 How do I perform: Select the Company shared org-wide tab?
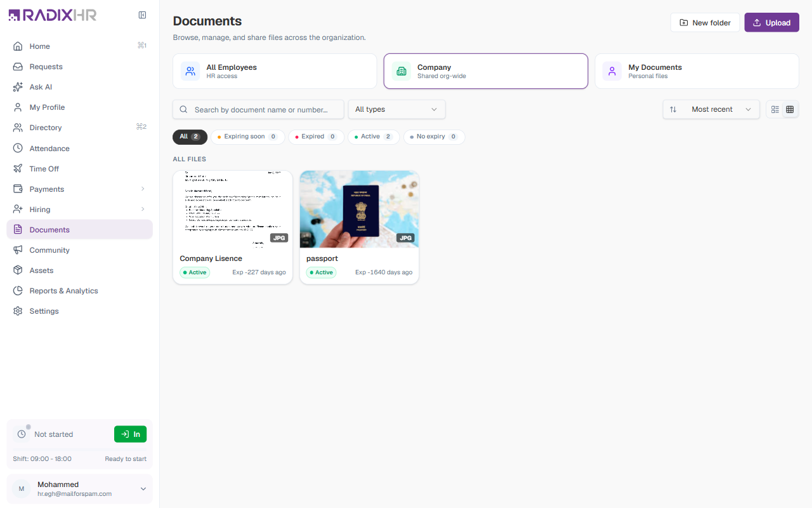point(486,71)
